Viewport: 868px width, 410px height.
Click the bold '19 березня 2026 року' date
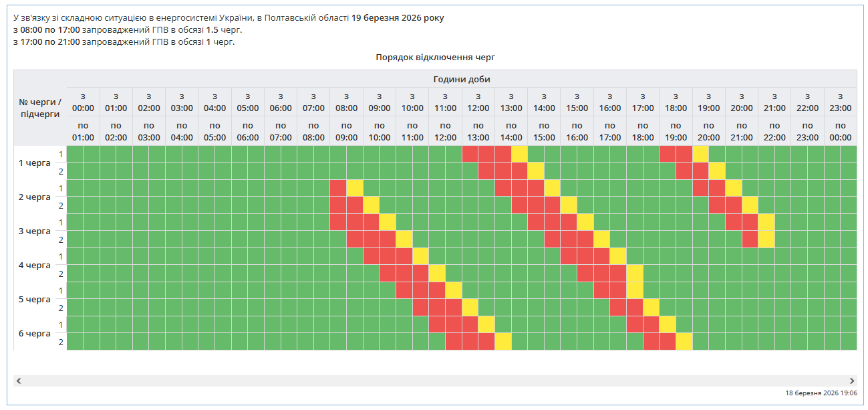click(x=397, y=18)
